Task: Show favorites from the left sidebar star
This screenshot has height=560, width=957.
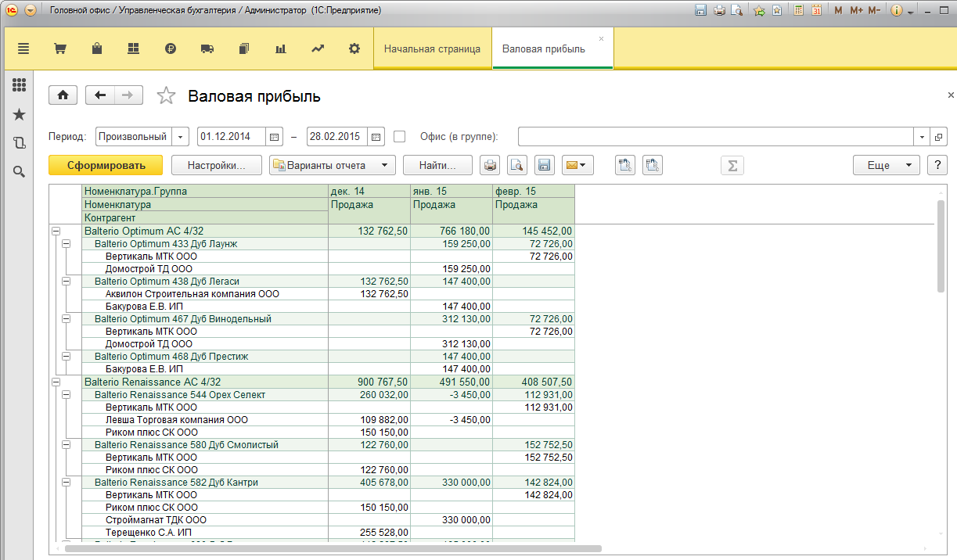Action: (20, 115)
